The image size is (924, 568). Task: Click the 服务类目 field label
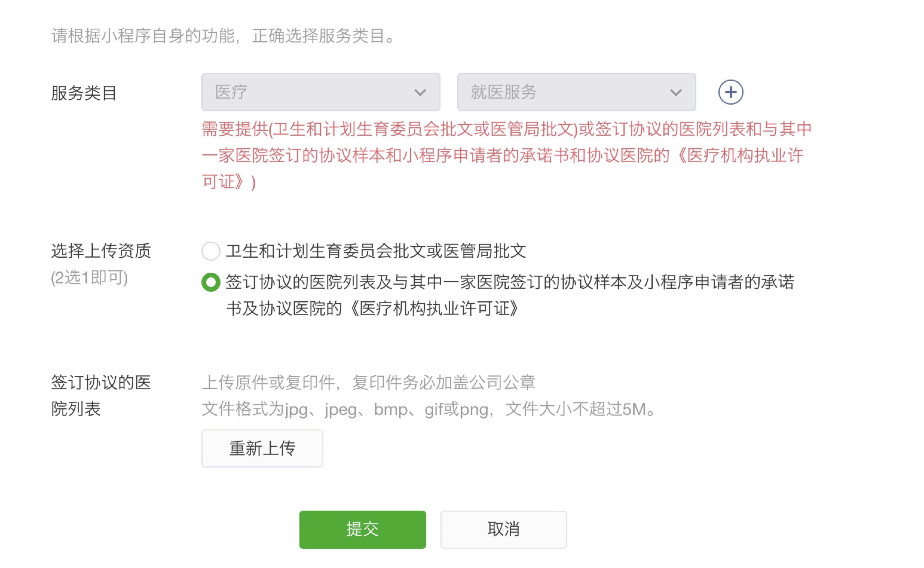pyautogui.click(x=84, y=93)
